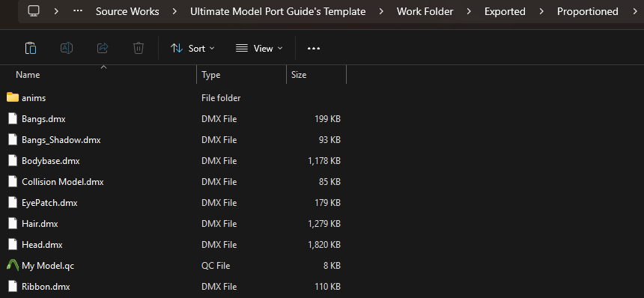
Task: Navigate to Source Works breadcrumb
Action: (127, 11)
